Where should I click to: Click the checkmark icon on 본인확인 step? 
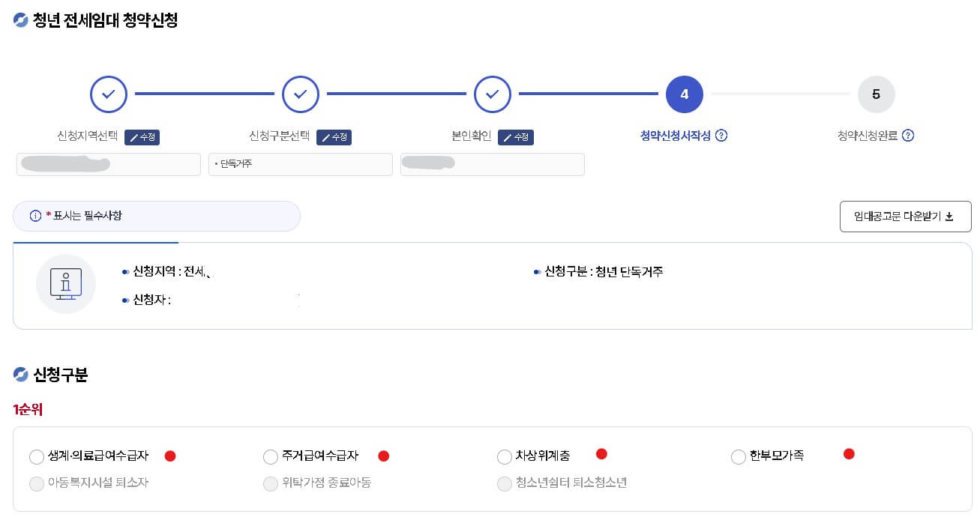pyautogui.click(x=493, y=94)
